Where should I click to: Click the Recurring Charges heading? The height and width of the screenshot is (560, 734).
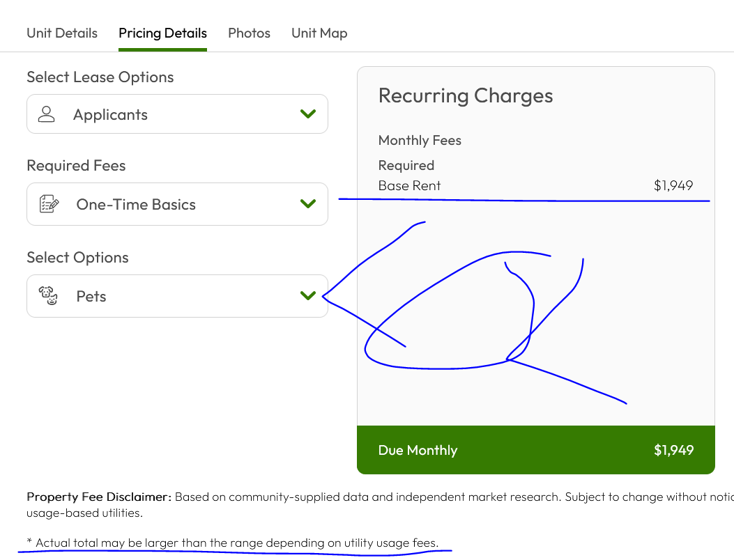click(x=466, y=96)
